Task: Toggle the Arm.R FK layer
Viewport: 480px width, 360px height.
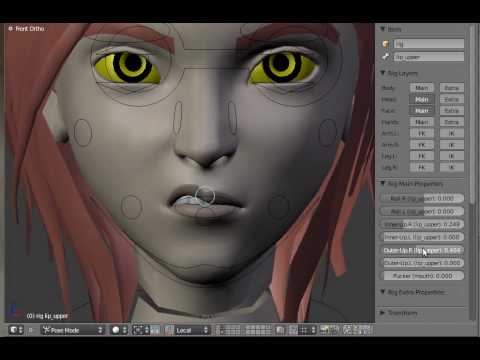Action: [x=422, y=145]
